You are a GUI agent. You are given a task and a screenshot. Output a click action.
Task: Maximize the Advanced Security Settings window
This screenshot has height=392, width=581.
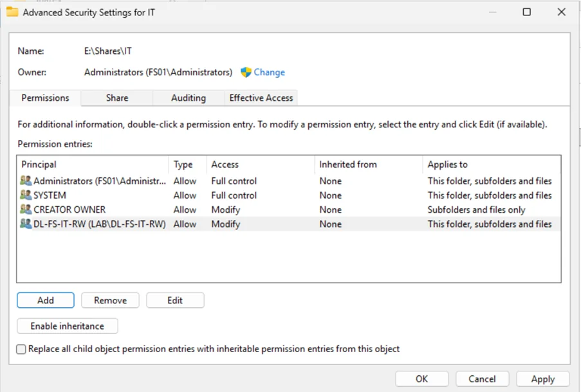(526, 12)
